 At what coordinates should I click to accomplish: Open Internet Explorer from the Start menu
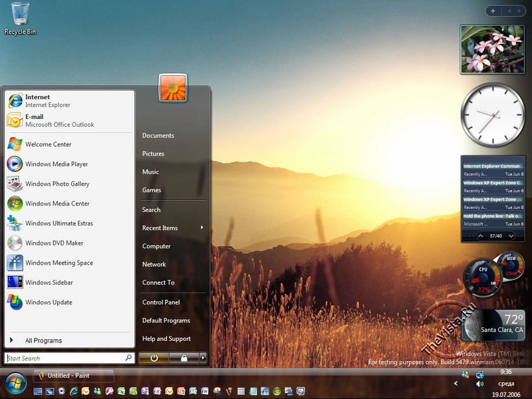tap(47, 100)
